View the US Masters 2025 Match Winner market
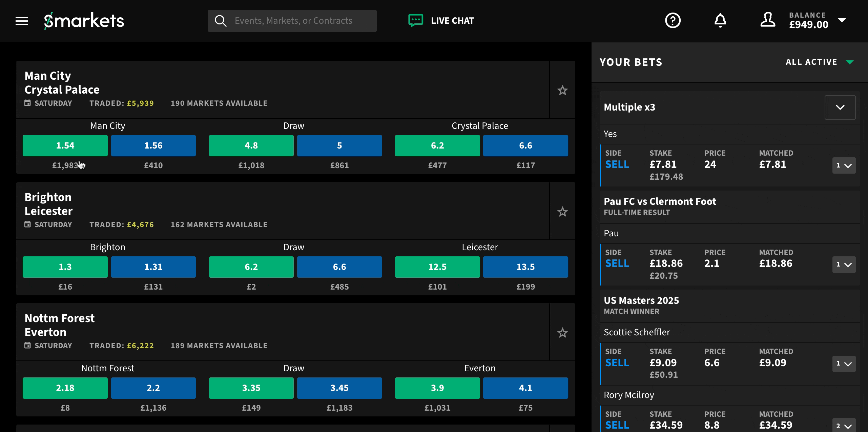The image size is (868, 432). coord(641,300)
